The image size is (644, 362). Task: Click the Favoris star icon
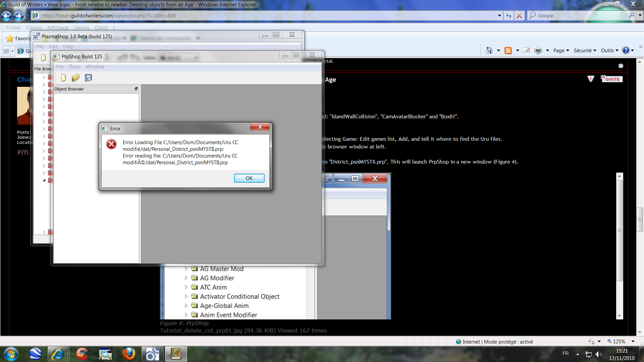click(x=10, y=39)
